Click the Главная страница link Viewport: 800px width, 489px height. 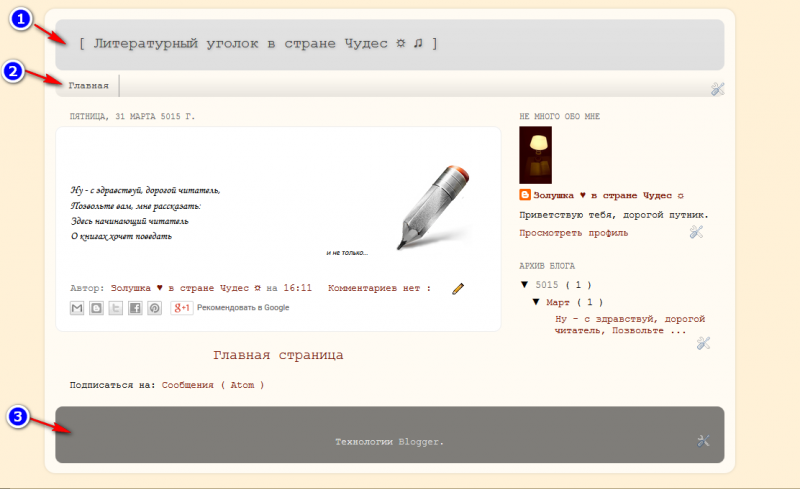(278, 355)
